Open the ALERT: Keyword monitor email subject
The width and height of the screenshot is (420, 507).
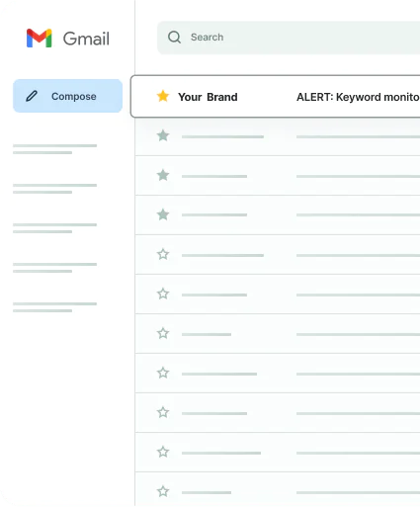tap(358, 97)
